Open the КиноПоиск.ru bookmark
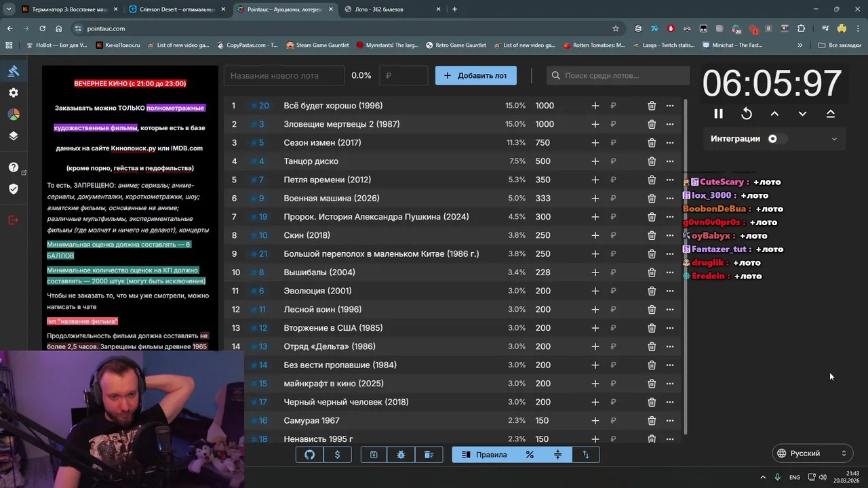868x488 pixels. point(118,45)
